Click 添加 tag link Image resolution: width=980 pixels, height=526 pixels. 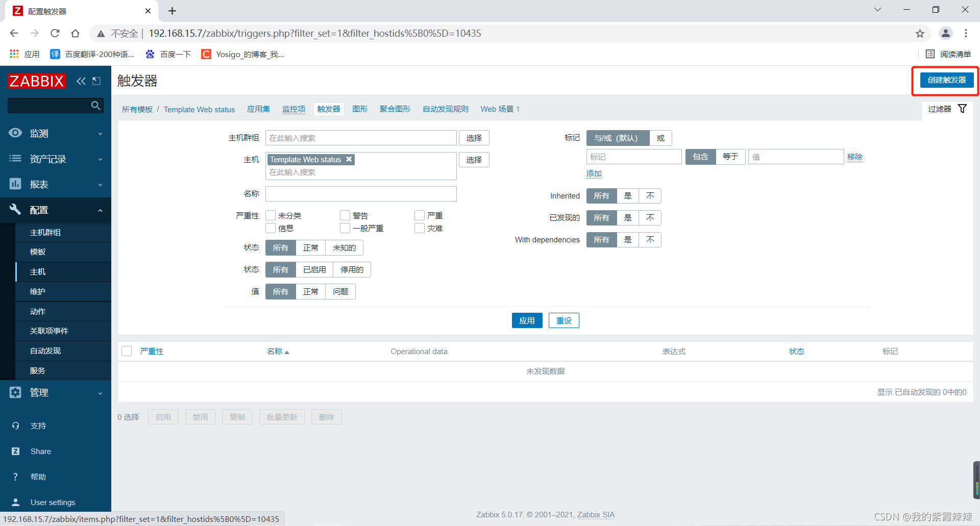(594, 173)
